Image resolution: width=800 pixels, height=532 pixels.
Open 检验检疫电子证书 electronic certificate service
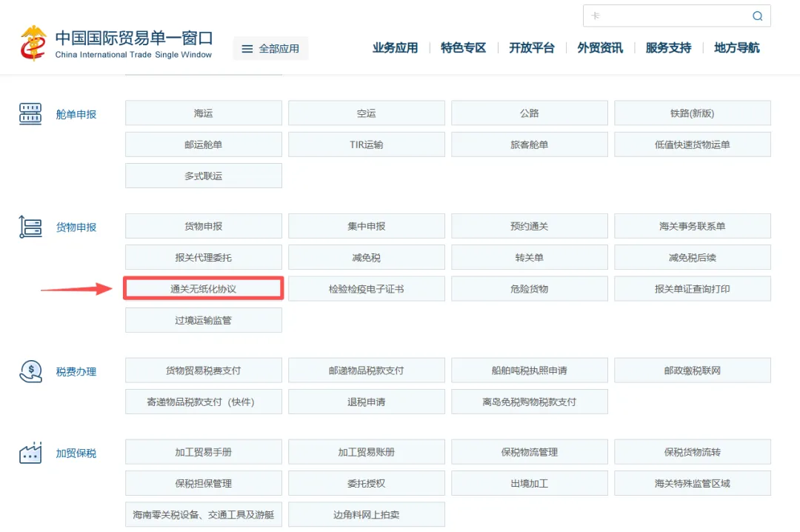pyautogui.click(x=366, y=288)
